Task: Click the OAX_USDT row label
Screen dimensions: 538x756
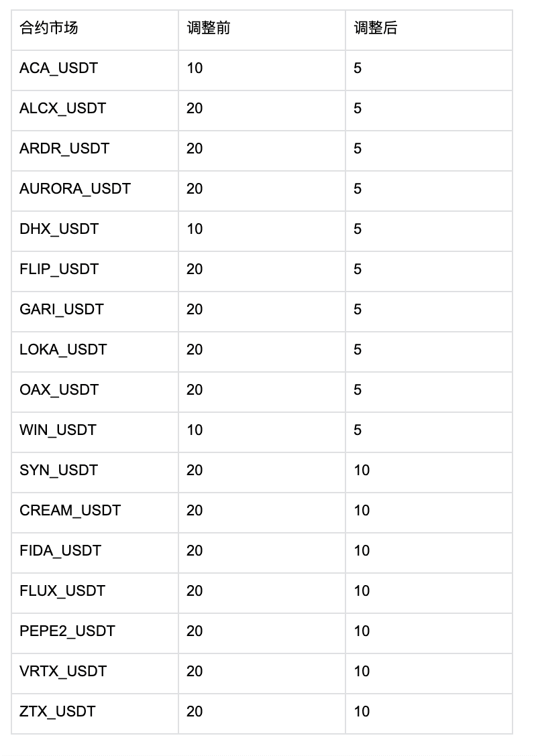Action: click(x=59, y=390)
